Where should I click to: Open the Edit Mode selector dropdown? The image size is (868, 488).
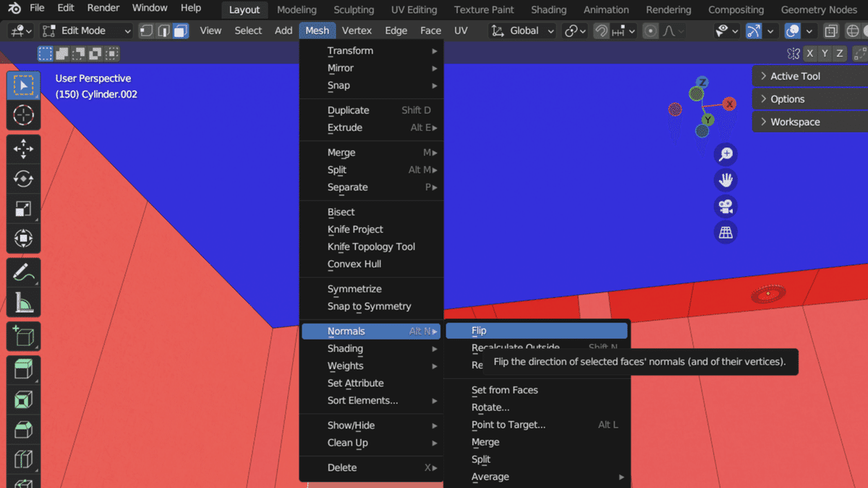(85, 30)
